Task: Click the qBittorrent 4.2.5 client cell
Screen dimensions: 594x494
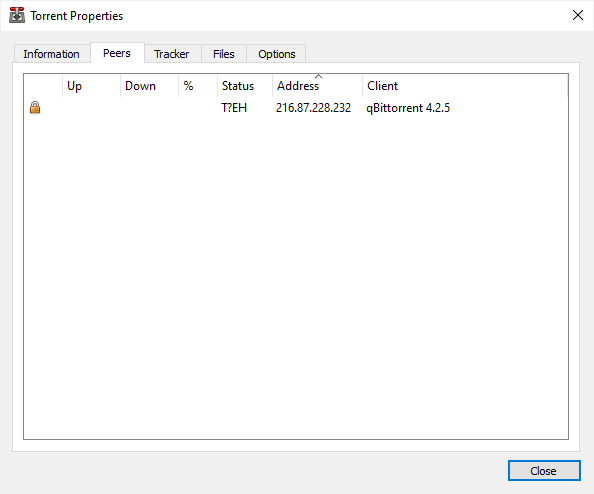Action: click(408, 108)
